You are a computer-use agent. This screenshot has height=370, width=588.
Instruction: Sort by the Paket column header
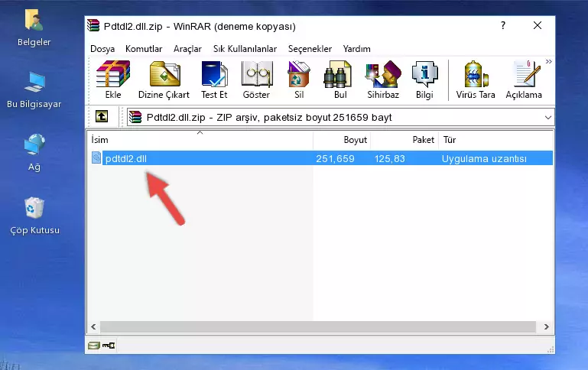[x=404, y=140]
